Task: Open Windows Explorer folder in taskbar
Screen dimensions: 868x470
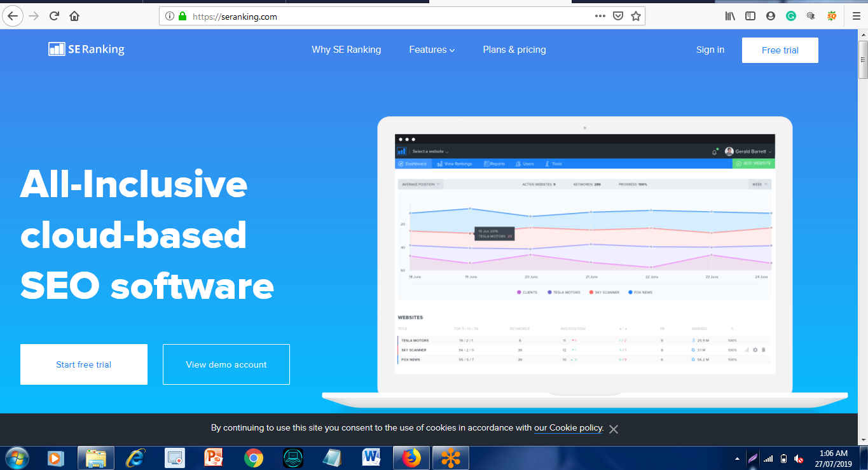Action: (96, 458)
